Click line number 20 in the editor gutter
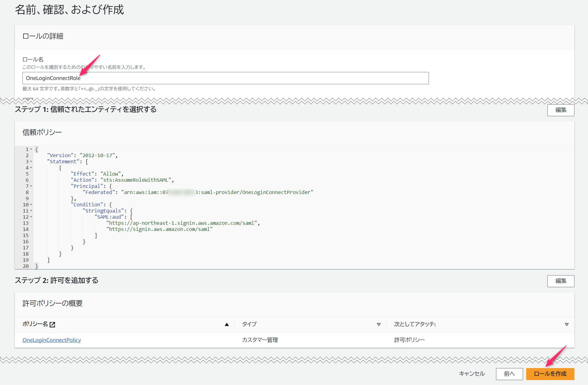 coord(26,266)
